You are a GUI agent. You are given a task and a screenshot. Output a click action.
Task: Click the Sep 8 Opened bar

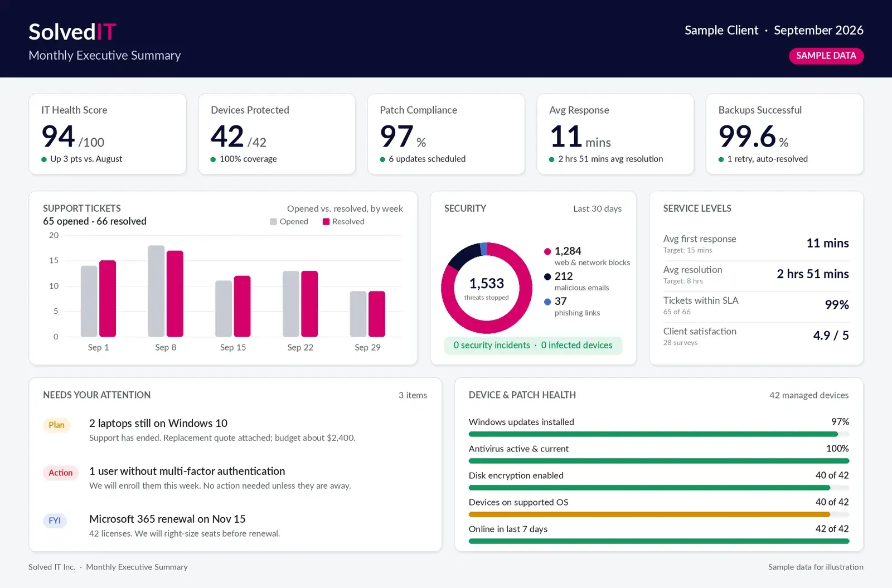(156, 291)
